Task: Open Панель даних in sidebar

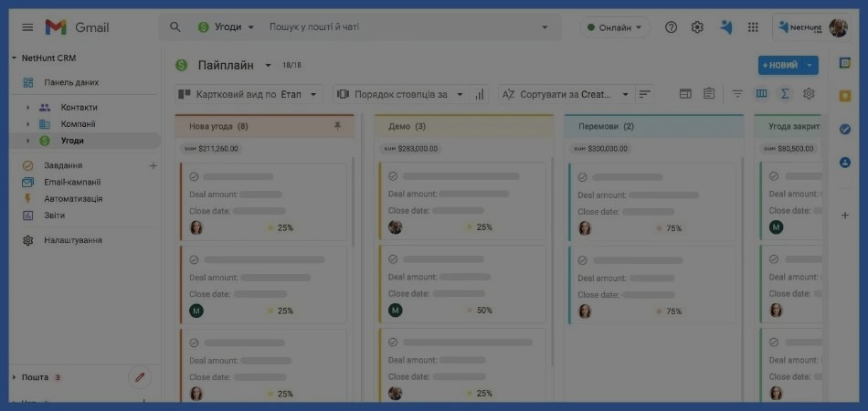Action: coord(71,82)
